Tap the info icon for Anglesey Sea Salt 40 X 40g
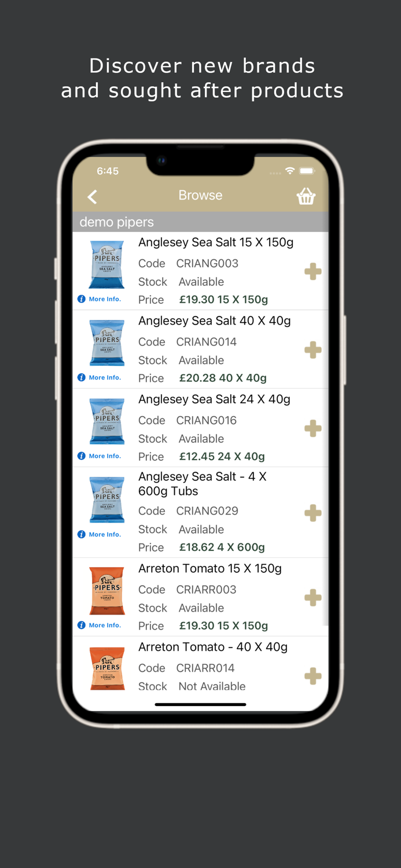401x868 pixels. click(81, 377)
